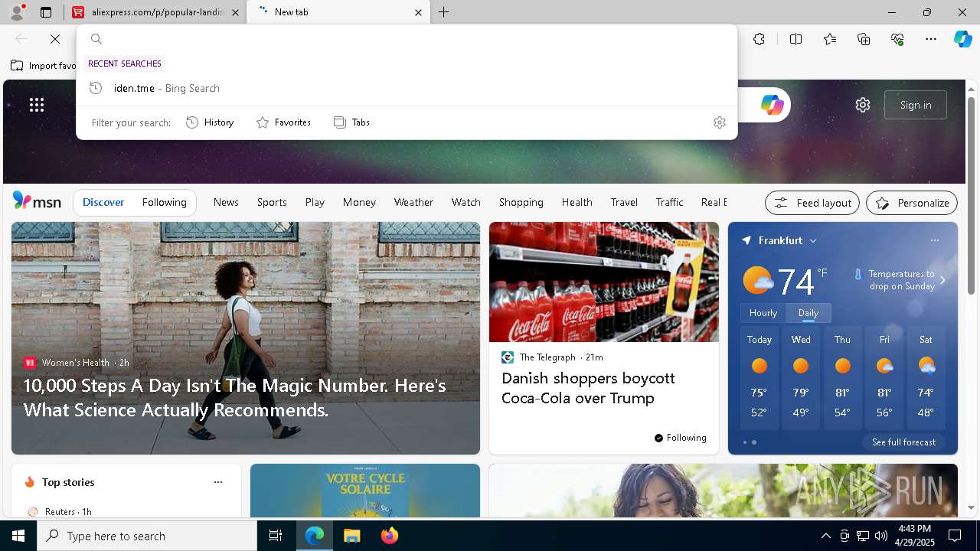Stop loading the page

(55, 39)
